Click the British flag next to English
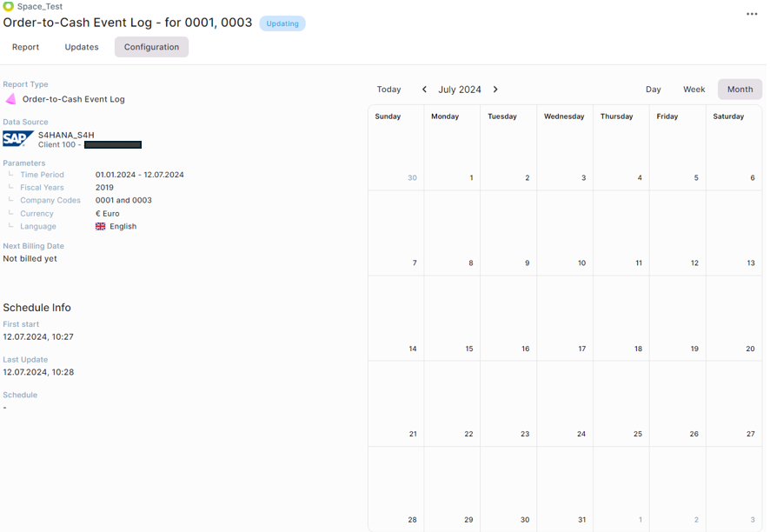This screenshot has width=770, height=532. point(101,226)
